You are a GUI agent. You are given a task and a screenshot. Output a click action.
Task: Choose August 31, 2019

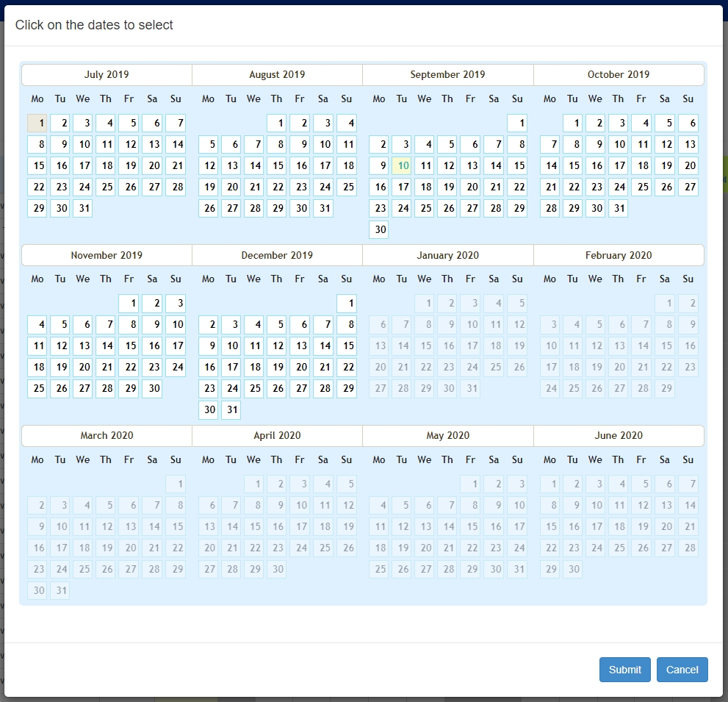pyautogui.click(x=323, y=208)
